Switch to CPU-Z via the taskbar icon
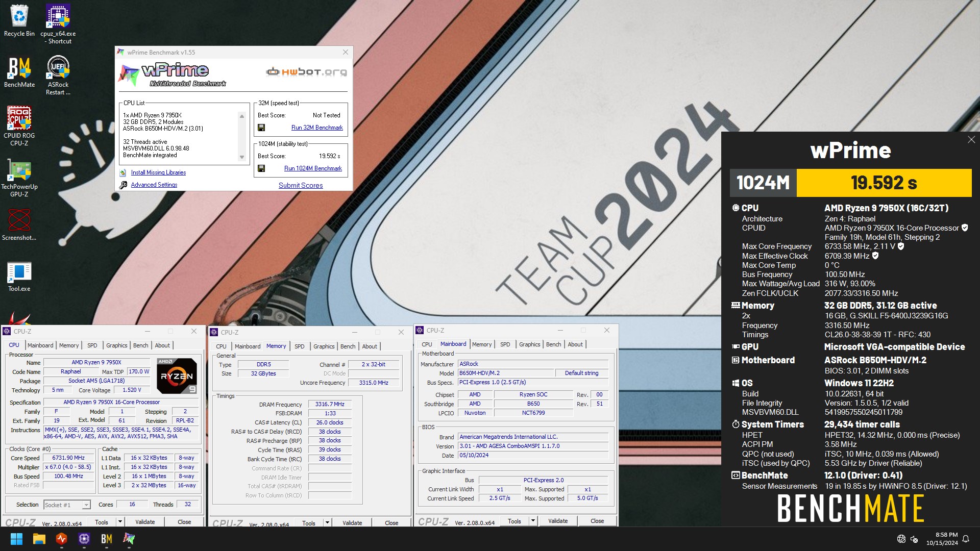Viewport: 980px width, 551px height. [x=84, y=539]
